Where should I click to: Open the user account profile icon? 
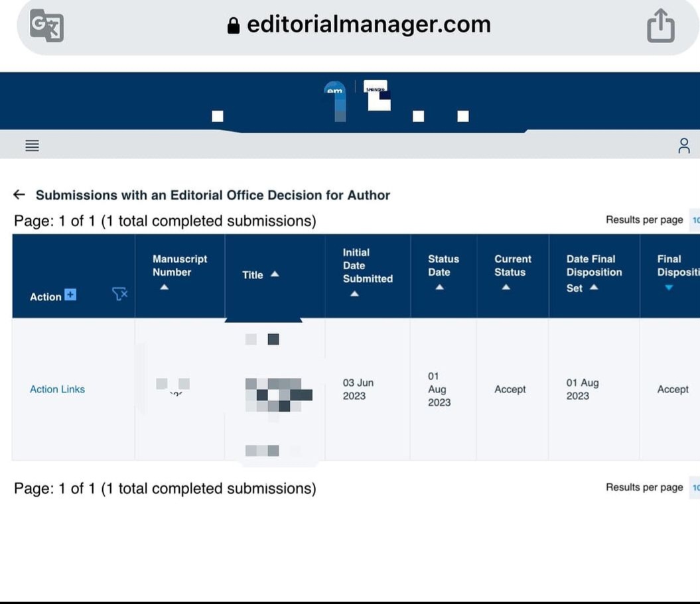[x=684, y=146]
